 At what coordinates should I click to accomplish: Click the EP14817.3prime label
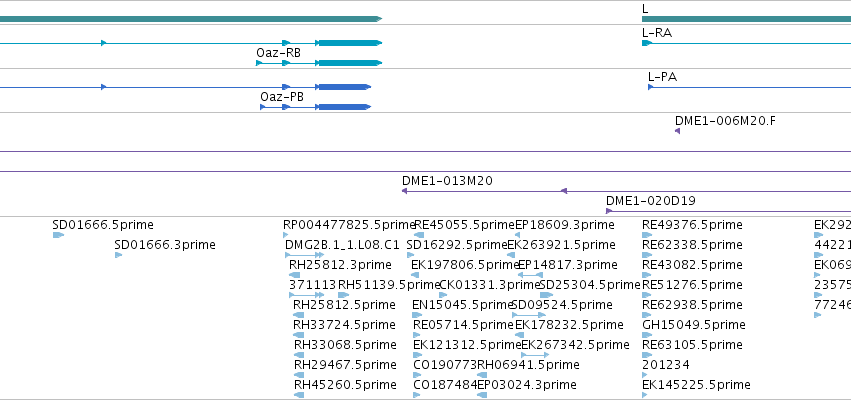click(x=568, y=265)
